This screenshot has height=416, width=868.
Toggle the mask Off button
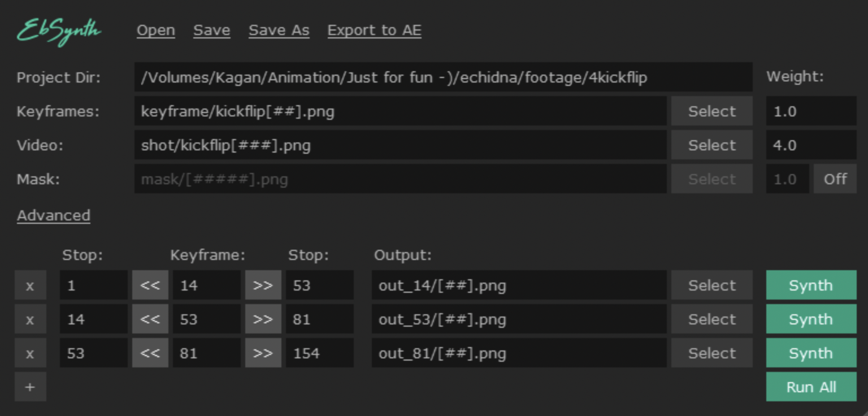tap(835, 179)
